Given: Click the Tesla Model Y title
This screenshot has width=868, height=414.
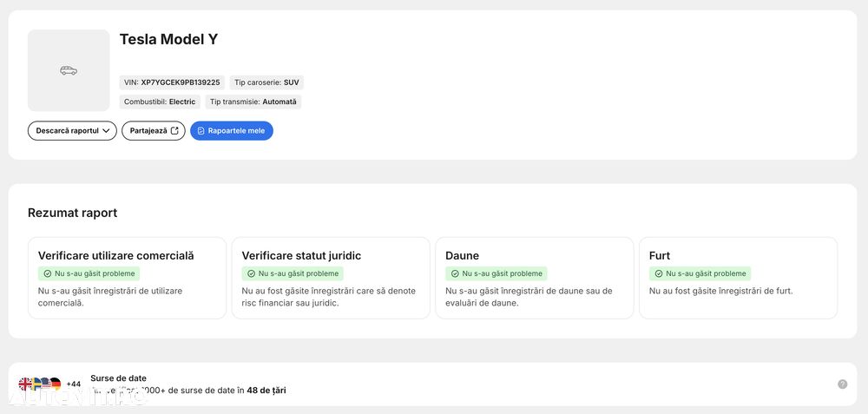Looking at the screenshot, I should point(169,39).
